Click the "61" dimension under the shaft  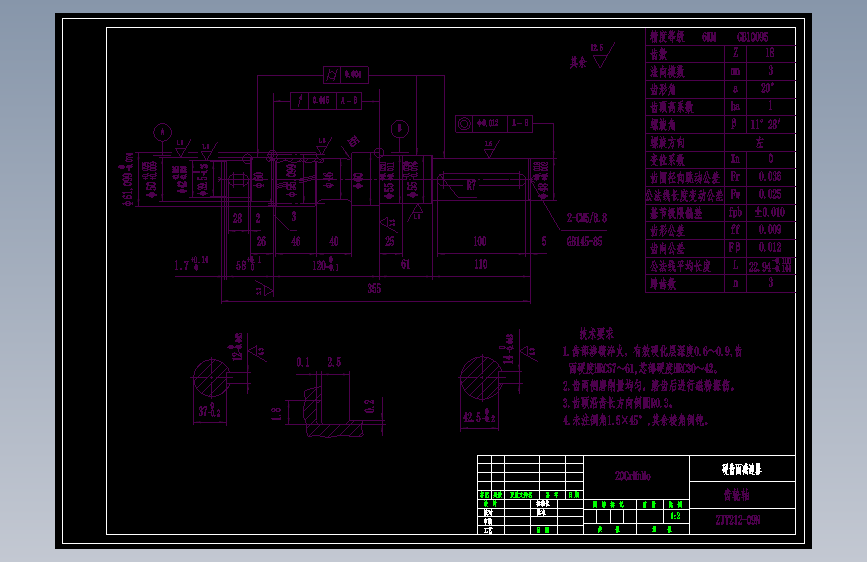coord(405,264)
